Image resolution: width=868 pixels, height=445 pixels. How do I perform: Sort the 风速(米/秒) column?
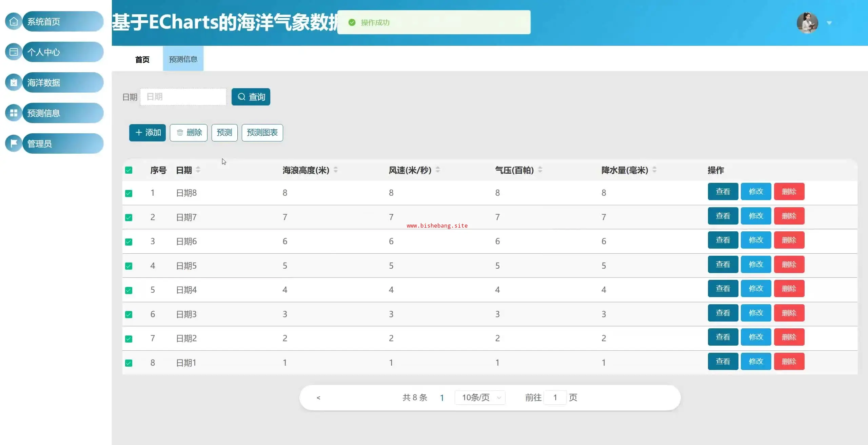[x=438, y=170]
